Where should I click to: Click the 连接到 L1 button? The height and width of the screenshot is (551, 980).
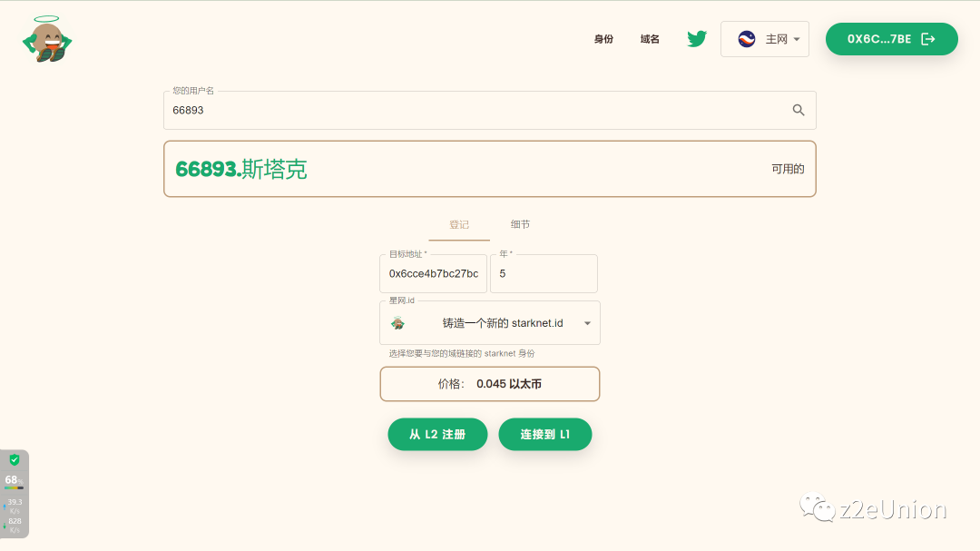pos(545,434)
